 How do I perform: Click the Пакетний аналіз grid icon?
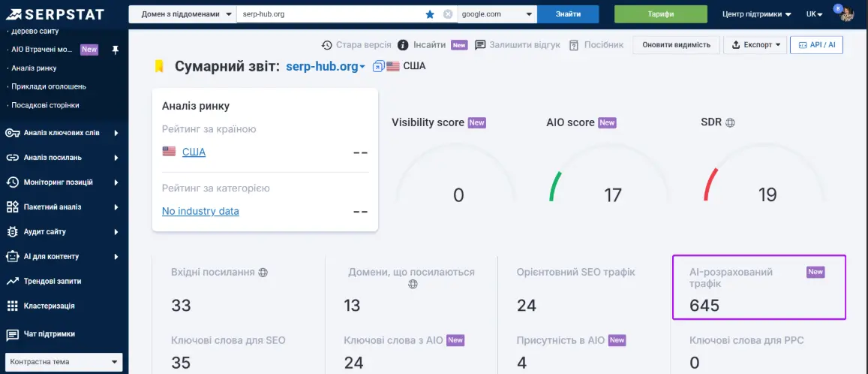coord(13,207)
